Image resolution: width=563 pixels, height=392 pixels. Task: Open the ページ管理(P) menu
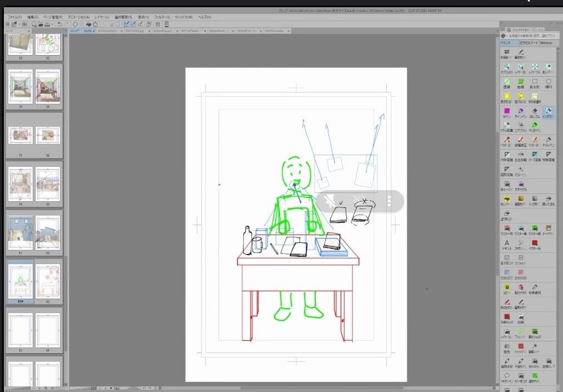tap(53, 17)
